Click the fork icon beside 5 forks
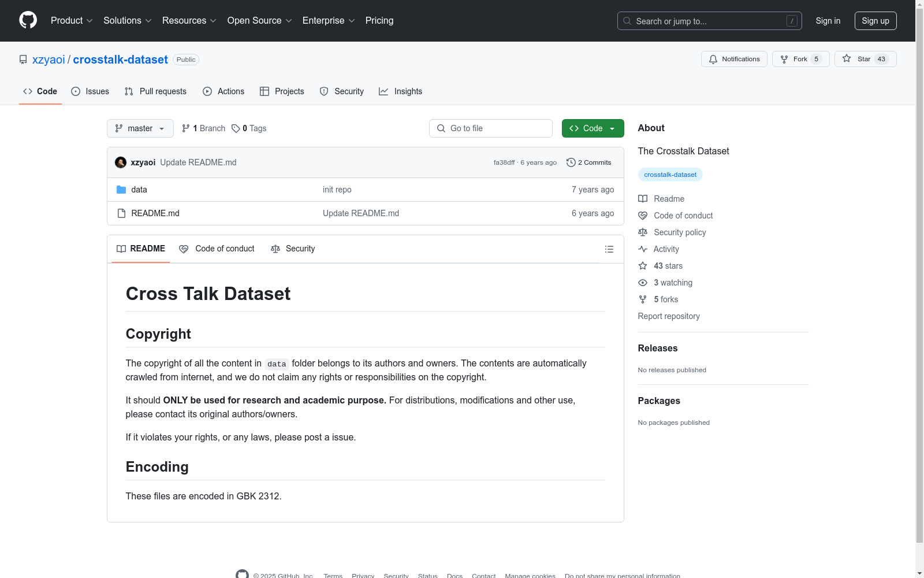The width and height of the screenshot is (924, 578). [643, 299]
